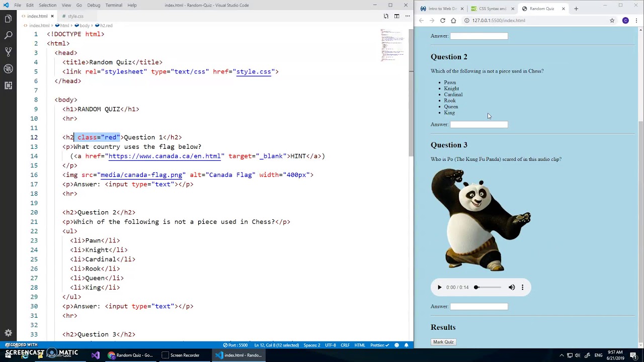Open the Windows Action Center notifications
644x362 pixels.
click(x=633, y=355)
